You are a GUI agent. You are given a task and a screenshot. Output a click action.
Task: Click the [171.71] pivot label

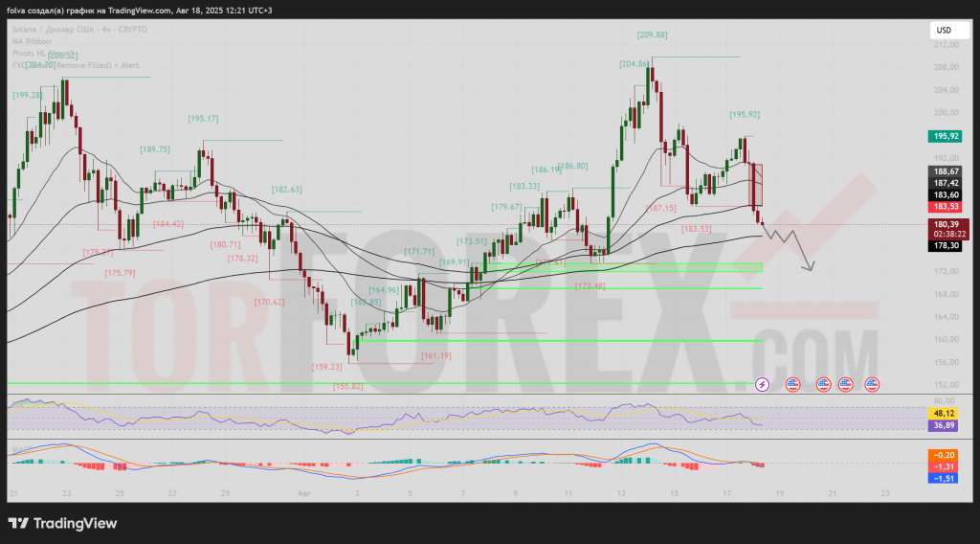[x=419, y=251]
